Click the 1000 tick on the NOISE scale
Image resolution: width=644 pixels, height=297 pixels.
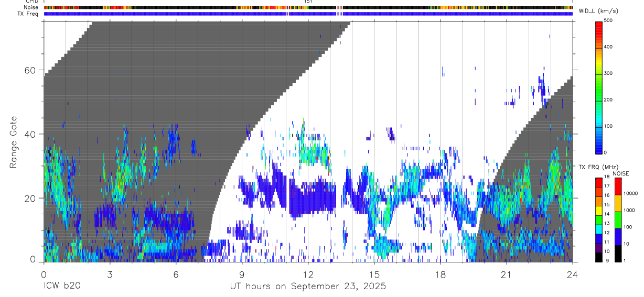[629, 210]
